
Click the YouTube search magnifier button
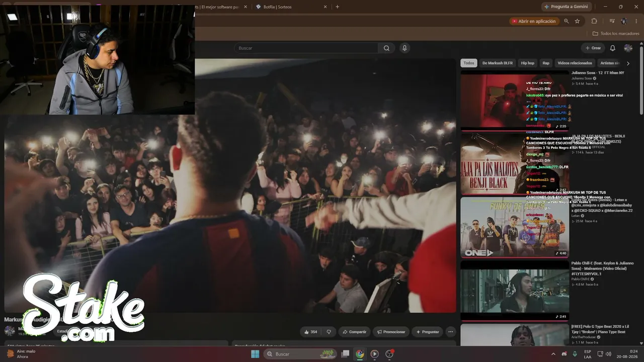click(386, 48)
